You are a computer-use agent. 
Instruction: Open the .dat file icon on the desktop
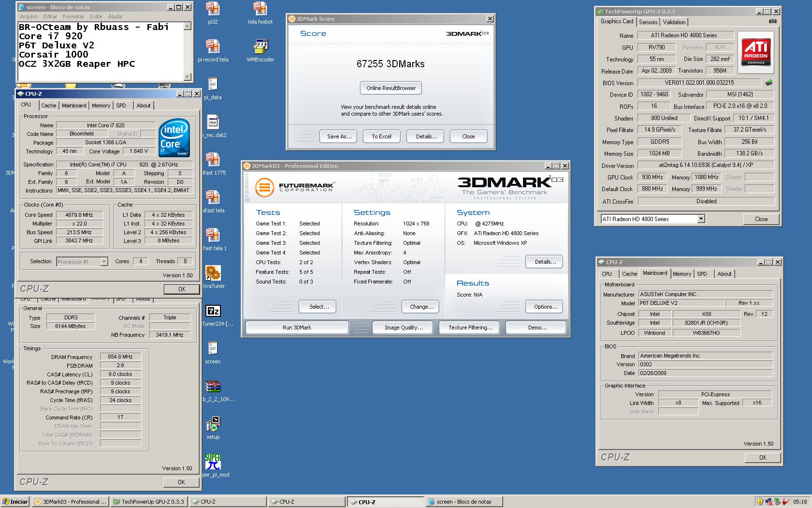(213, 122)
